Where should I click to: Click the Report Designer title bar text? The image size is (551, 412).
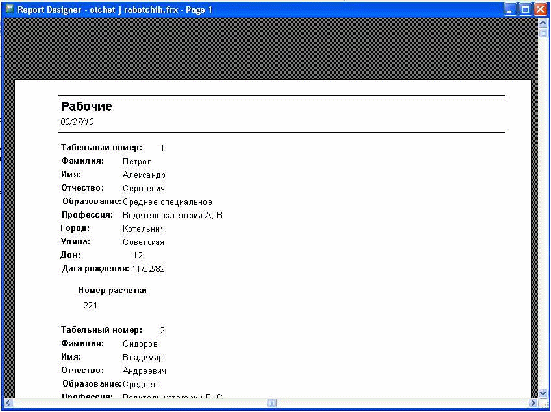[115, 10]
